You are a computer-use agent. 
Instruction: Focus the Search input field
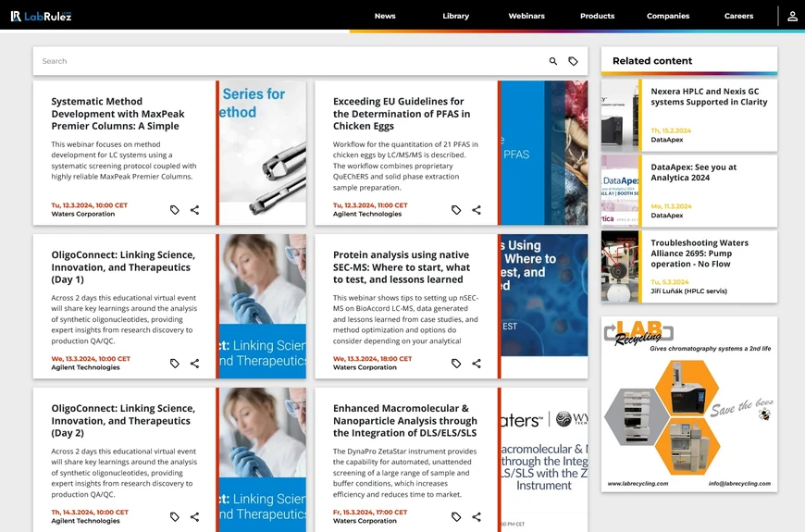(290, 61)
